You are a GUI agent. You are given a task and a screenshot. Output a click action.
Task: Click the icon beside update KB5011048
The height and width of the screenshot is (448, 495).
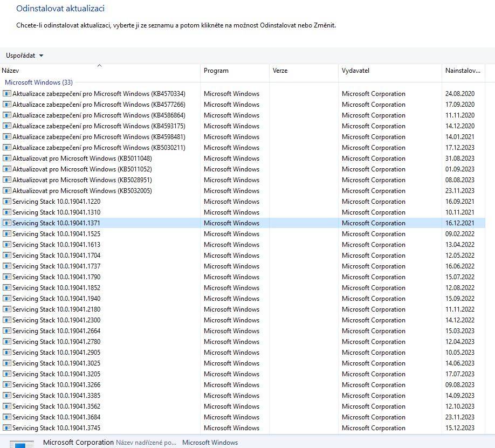(x=7, y=158)
